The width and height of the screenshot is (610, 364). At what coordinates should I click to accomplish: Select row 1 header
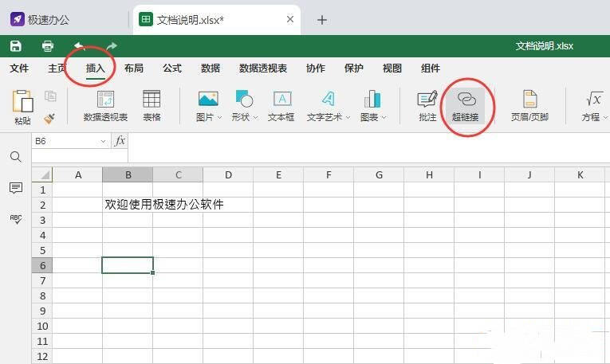click(x=42, y=190)
